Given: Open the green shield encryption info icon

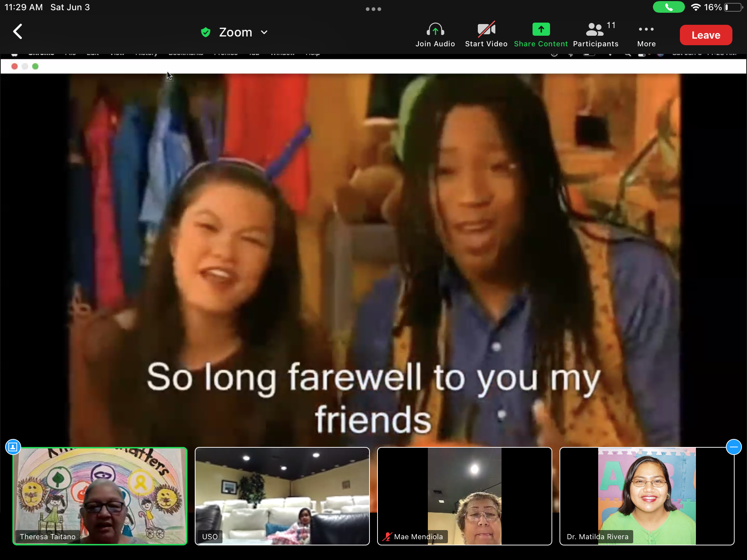Looking at the screenshot, I should (x=206, y=32).
